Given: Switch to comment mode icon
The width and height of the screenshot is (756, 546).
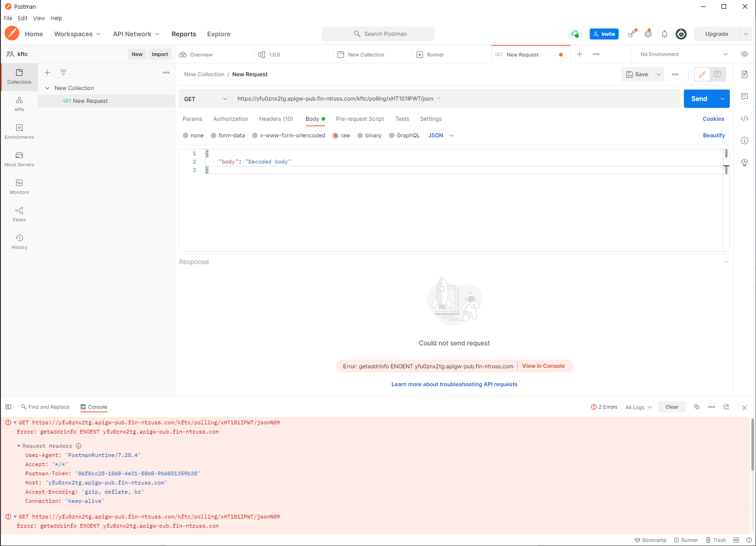Looking at the screenshot, I should click(x=717, y=74).
